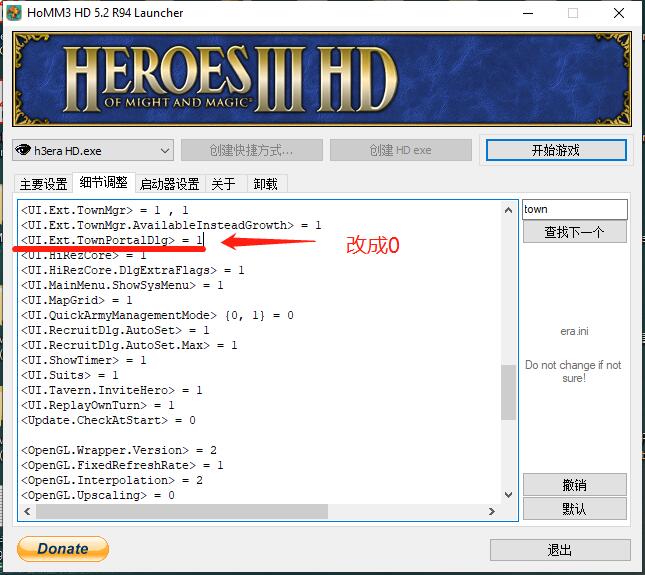Click the 默认 default button
The height and width of the screenshot is (575, 645).
tap(575, 509)
